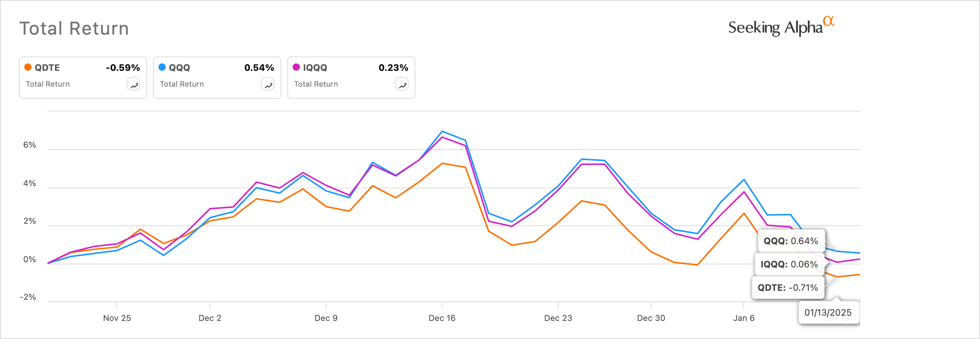Click the blue QQQ legend dot
Screen dimensions: 980x339
[162, 67]
